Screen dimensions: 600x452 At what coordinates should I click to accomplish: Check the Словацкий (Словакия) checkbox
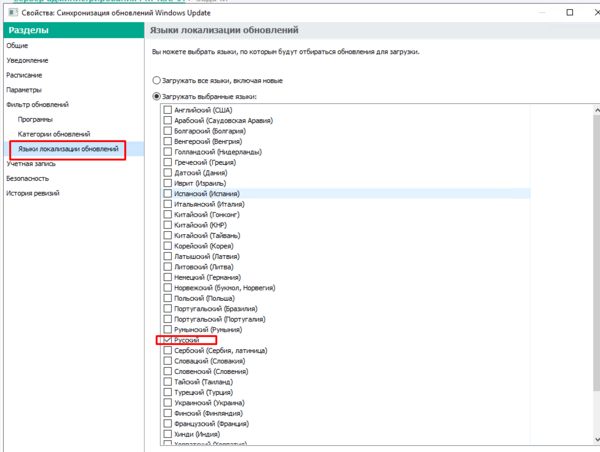168,361
